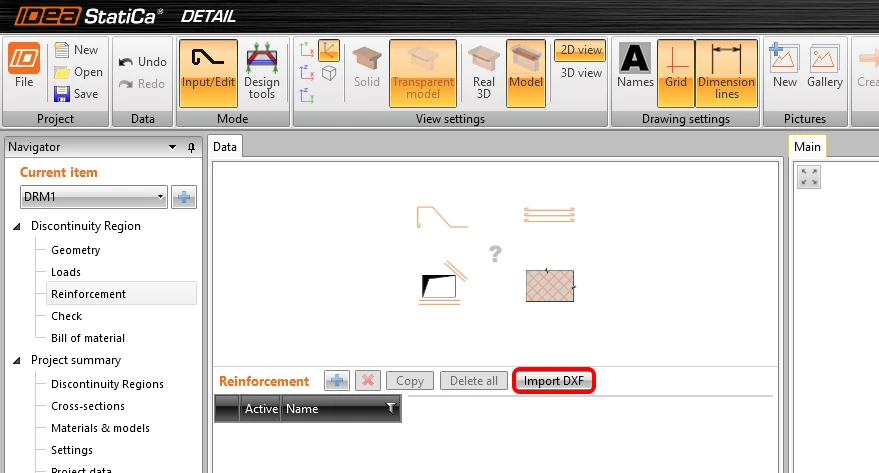Select the Main tab
This screenshot has width=879, height=473.
pyautogui.click(x=807, y=147)
